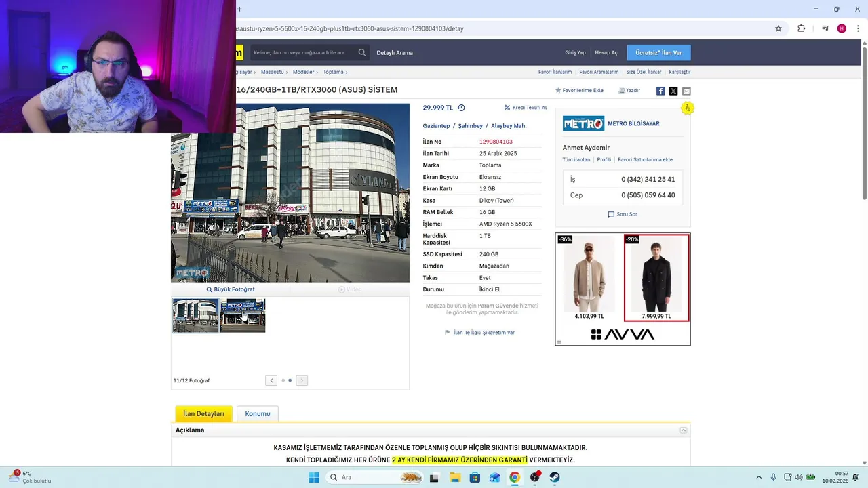Click the Giriş Yap link
The image size is (868, 488).
(575, 53)
